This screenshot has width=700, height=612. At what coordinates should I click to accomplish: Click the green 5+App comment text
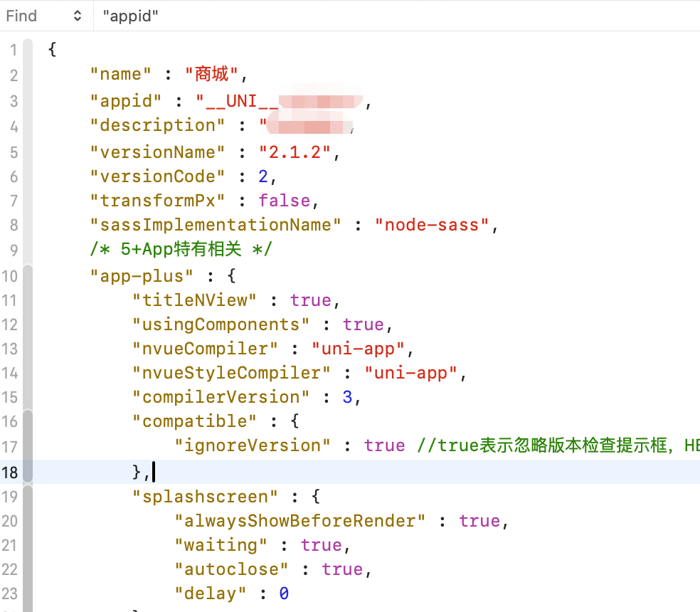click(181, 249)
